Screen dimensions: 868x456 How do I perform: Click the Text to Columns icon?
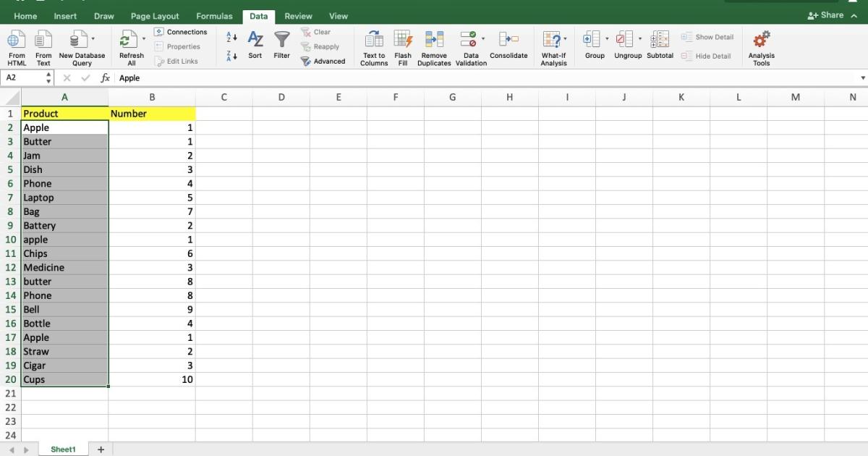pos(374,41)
